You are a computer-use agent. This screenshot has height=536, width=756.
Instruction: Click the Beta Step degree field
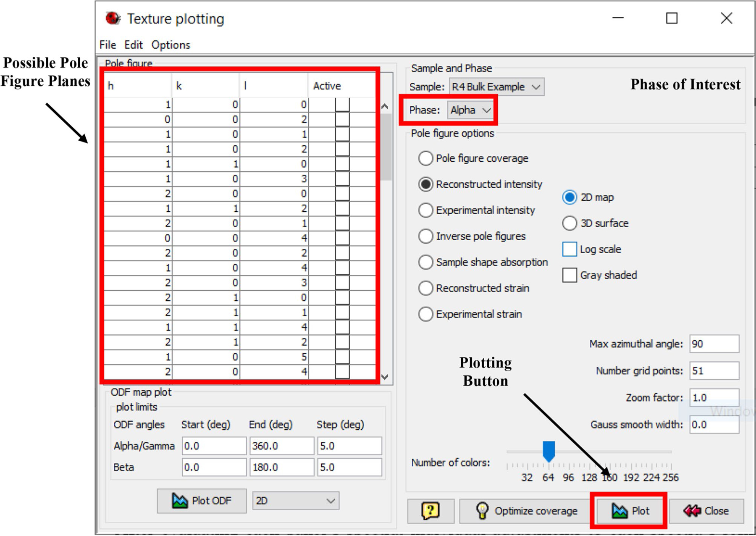(x=349, y=468)
